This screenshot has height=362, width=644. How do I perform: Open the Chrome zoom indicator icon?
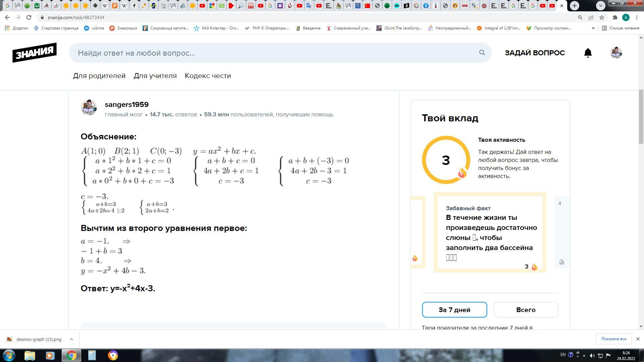pyautogui.click(x=580, y=17)
